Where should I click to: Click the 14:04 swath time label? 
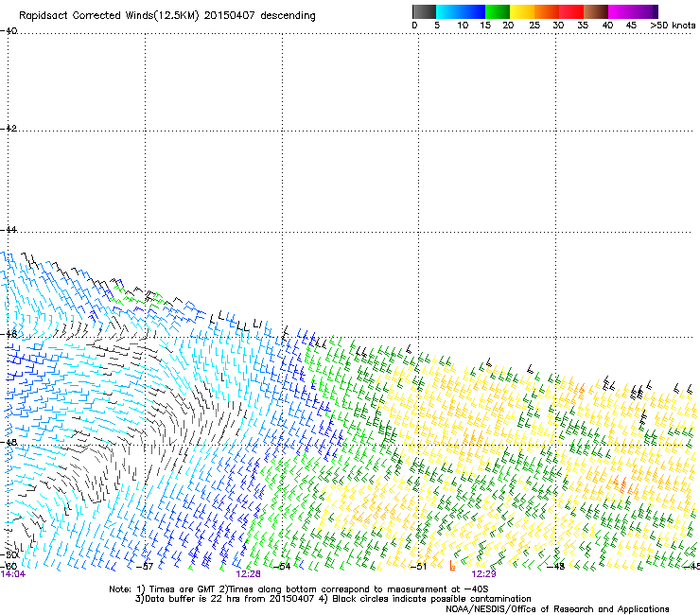coord(13,574)
